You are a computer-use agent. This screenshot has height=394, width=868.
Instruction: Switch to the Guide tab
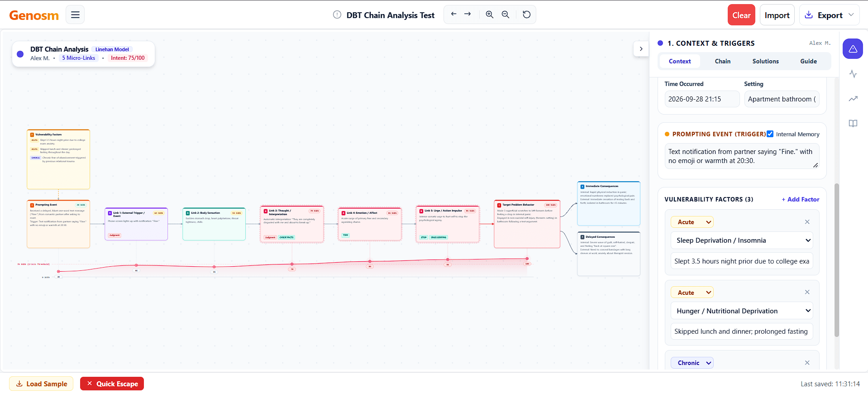(x=809, y=61)
